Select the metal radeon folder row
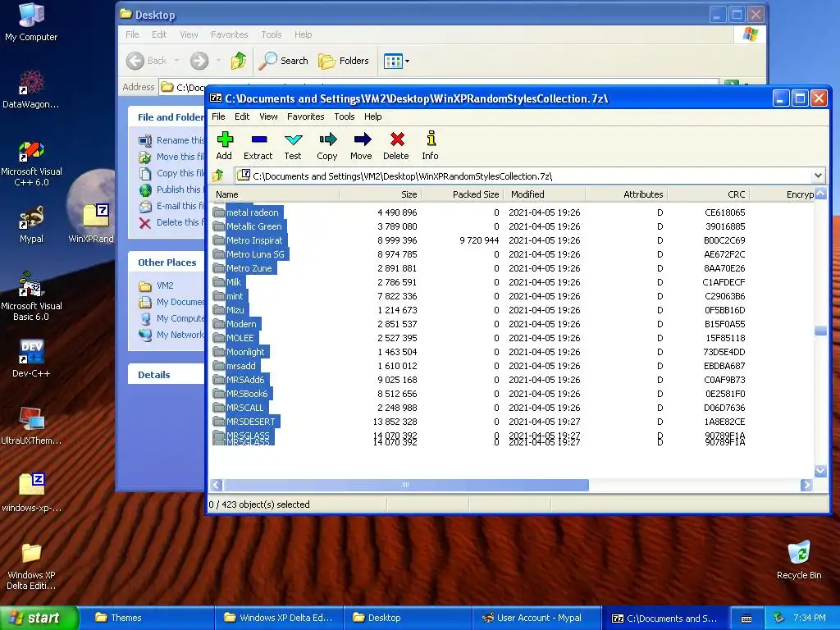 coord(512,212)
